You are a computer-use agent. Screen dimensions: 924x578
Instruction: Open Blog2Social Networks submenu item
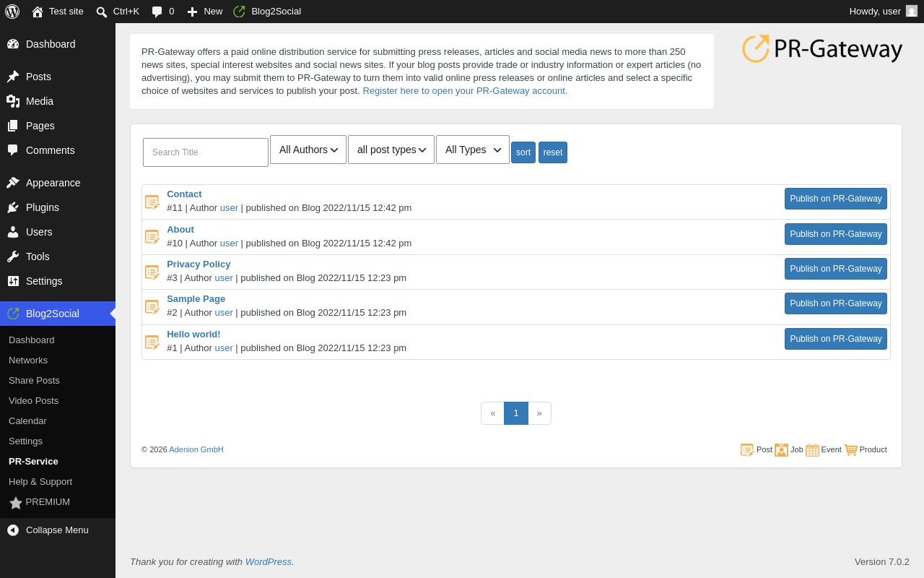[28, 361]
